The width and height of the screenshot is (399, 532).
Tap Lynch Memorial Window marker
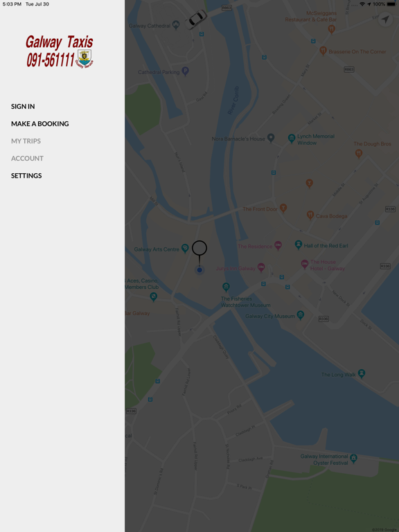tap(292, 138)
